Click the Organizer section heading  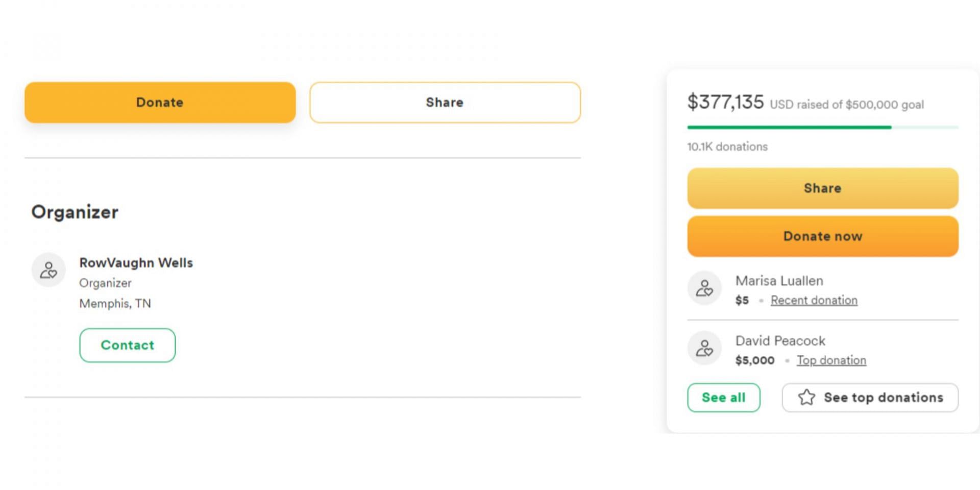click(75, 212)
